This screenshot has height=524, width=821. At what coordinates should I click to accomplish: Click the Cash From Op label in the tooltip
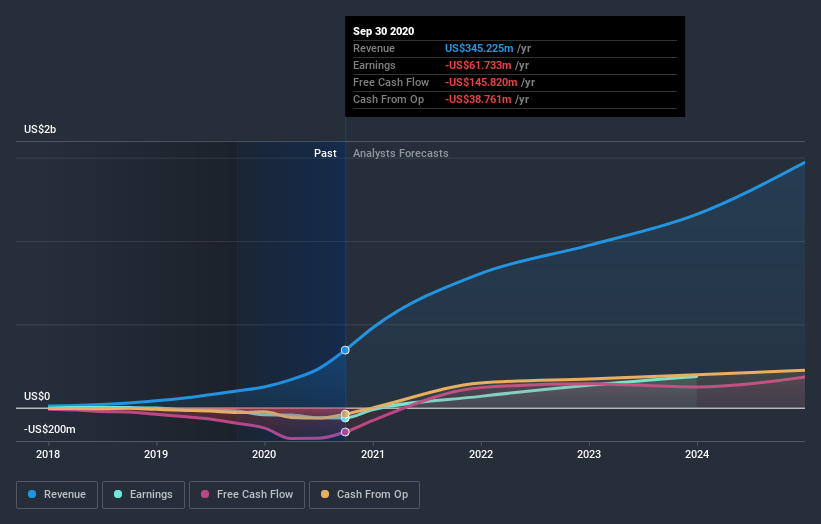click(x=389, y=99)
